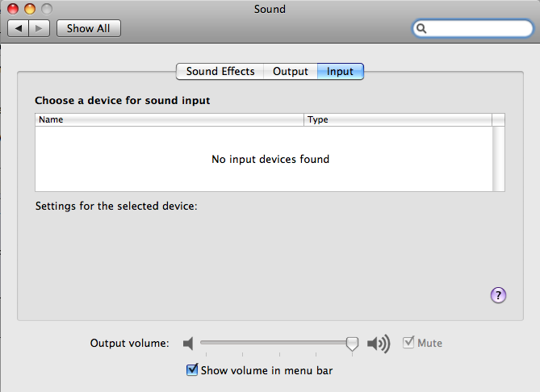Click the magnifying glass search icon

point(421,28)
